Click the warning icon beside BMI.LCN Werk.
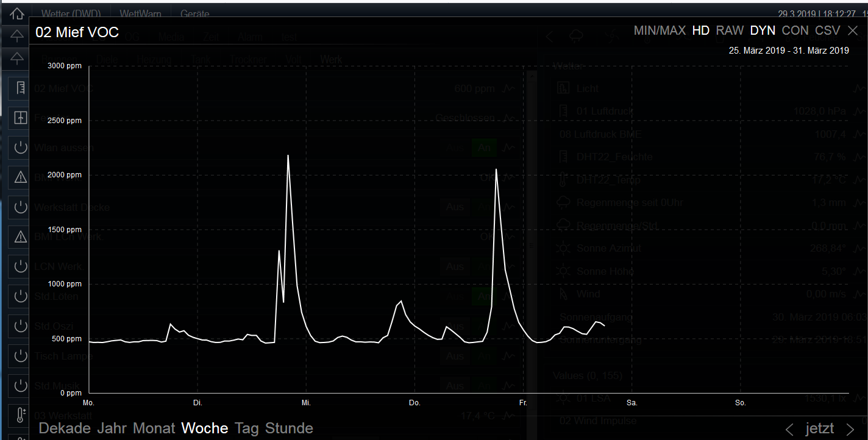 click(20, 236)
